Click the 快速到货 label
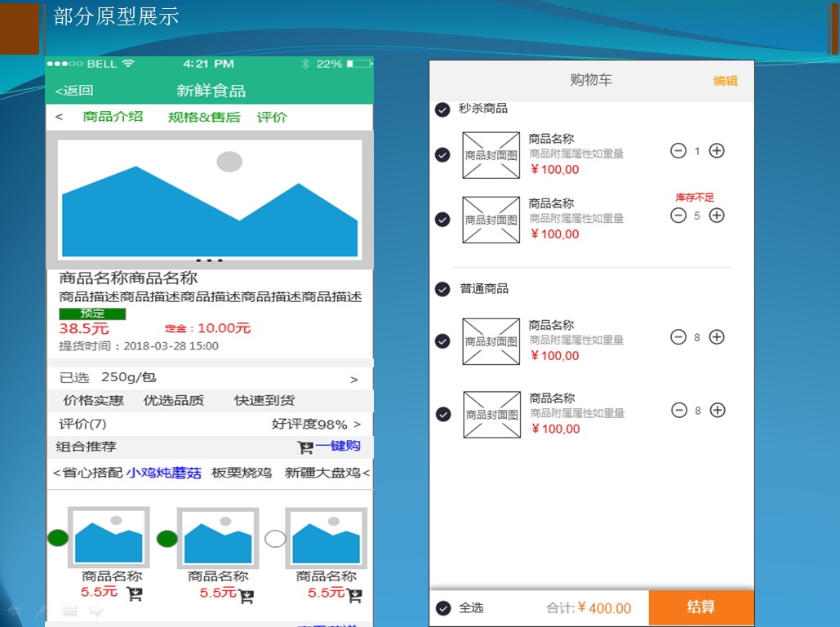The width and height of the screenshot is (840, 627). pos(264,400)
